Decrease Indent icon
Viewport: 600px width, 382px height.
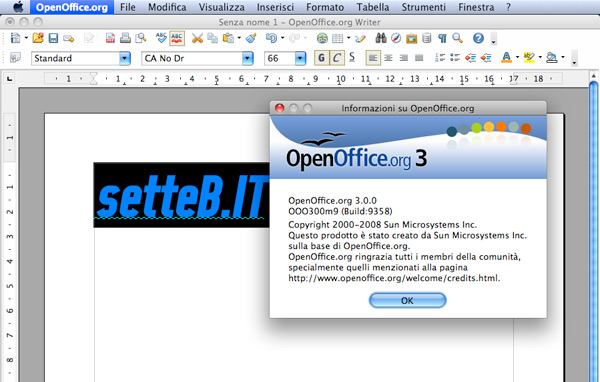click(x=470, y=58)
